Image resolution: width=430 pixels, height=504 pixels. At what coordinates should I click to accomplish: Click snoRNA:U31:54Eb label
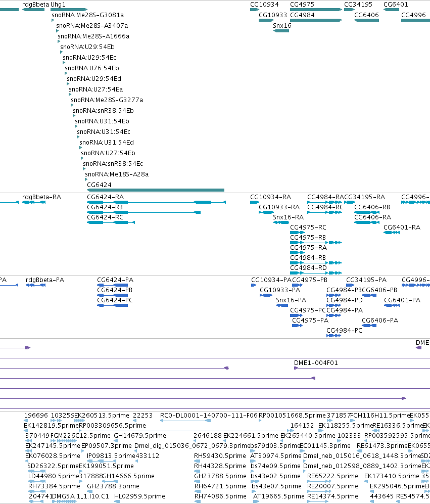point(102,121)
